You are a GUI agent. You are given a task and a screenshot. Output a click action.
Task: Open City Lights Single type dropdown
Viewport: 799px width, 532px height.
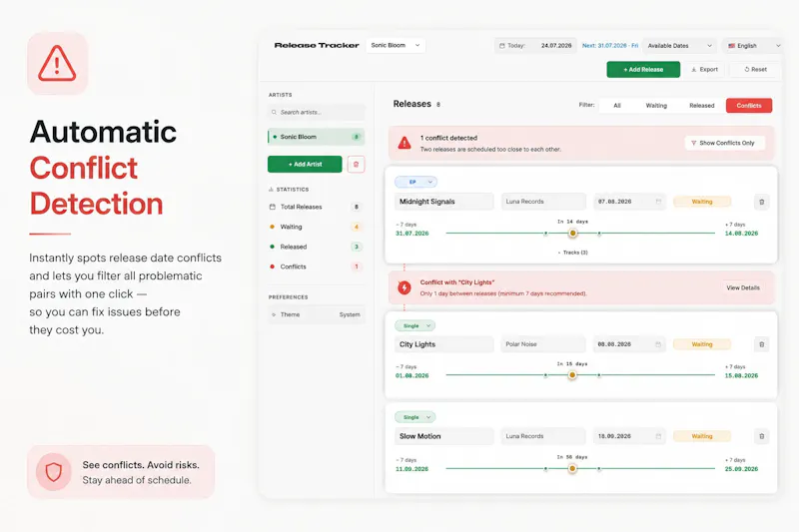click(414, 325)
